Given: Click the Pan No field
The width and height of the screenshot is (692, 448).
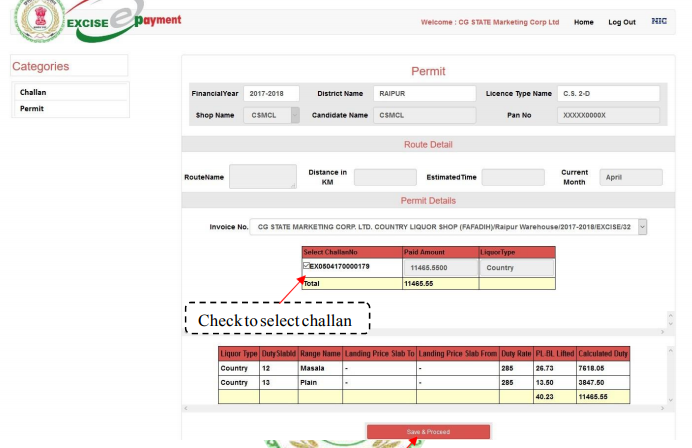Looking at the screenshot, I should click(x=608, y=115).
